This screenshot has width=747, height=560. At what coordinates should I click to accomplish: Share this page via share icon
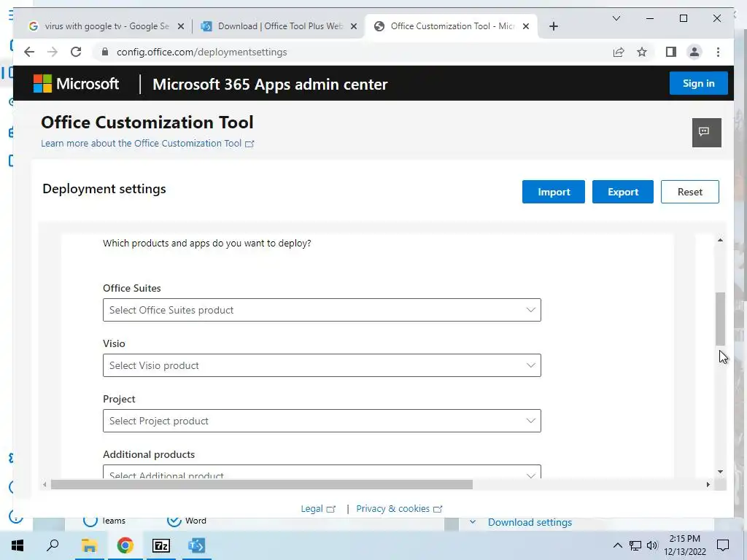coord(619,52)
